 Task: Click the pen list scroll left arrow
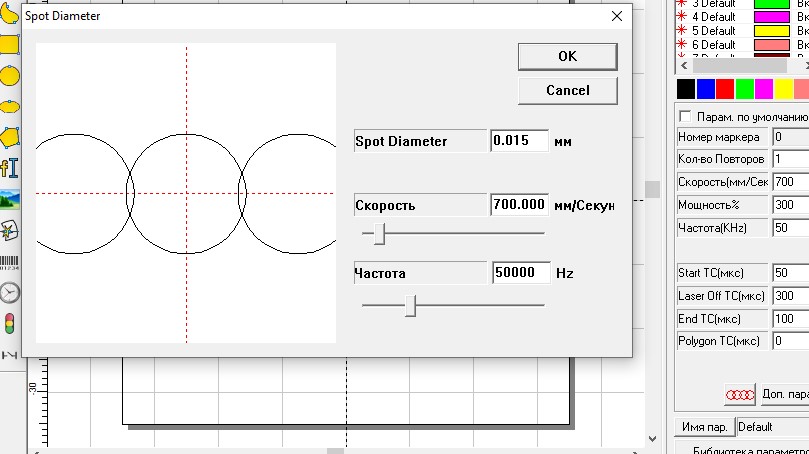click(684, 65)
